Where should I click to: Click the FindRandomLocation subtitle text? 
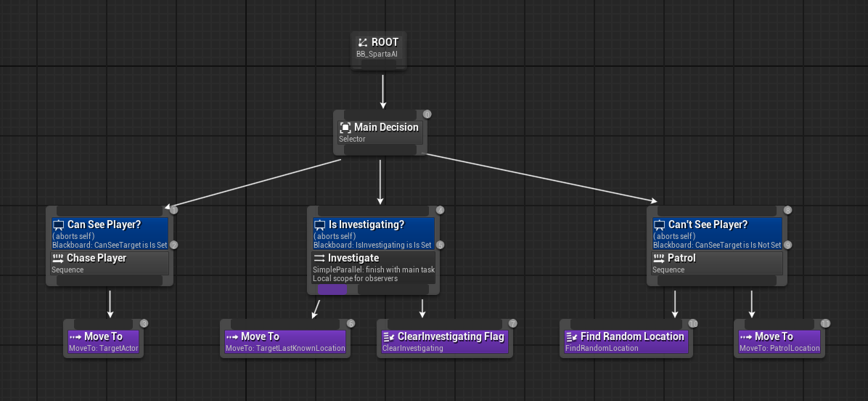[602, 349]
